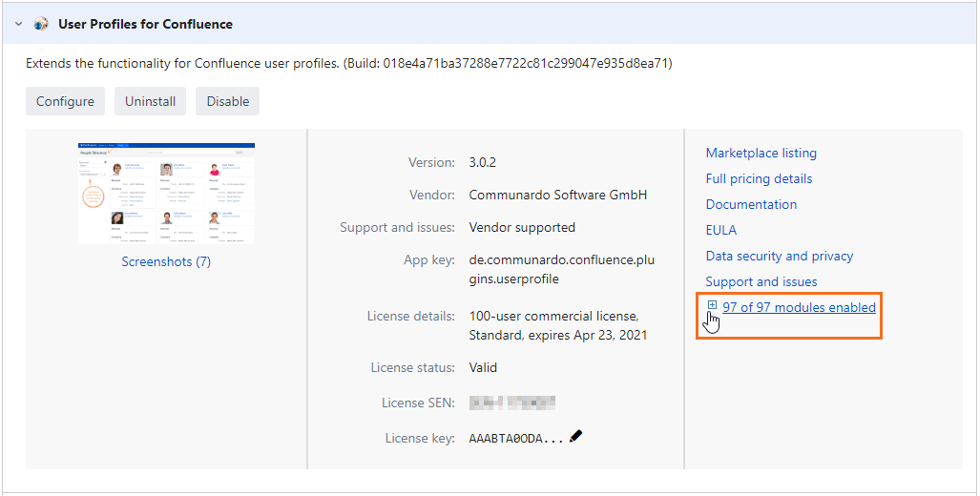Select the build description text line
This screenshot has width=980, height=496.
tap(348, 63)
